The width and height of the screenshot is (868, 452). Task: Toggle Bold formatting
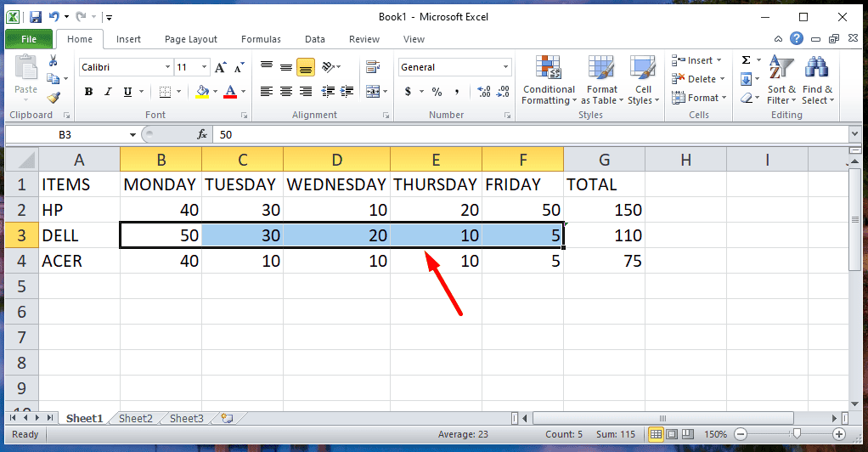(x=88, y=92)
